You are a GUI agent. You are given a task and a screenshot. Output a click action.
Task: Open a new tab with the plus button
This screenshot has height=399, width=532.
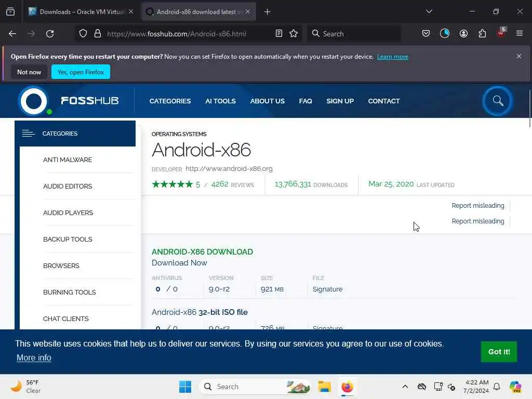pyautogui.click(x=268, y=12)
